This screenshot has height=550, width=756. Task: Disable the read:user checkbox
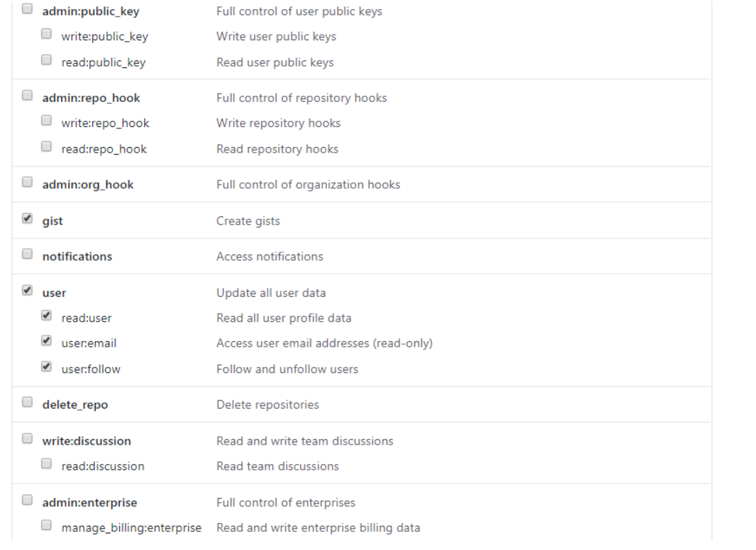(46, 316)
